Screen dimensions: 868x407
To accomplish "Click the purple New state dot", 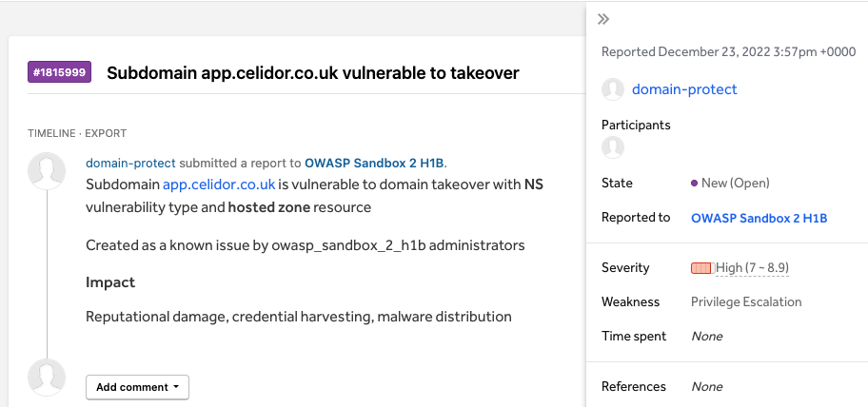I will pos(694,183).
